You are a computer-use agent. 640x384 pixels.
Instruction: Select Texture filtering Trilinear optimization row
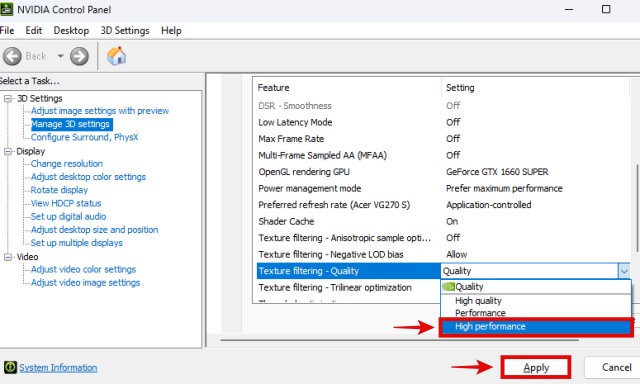348,288
